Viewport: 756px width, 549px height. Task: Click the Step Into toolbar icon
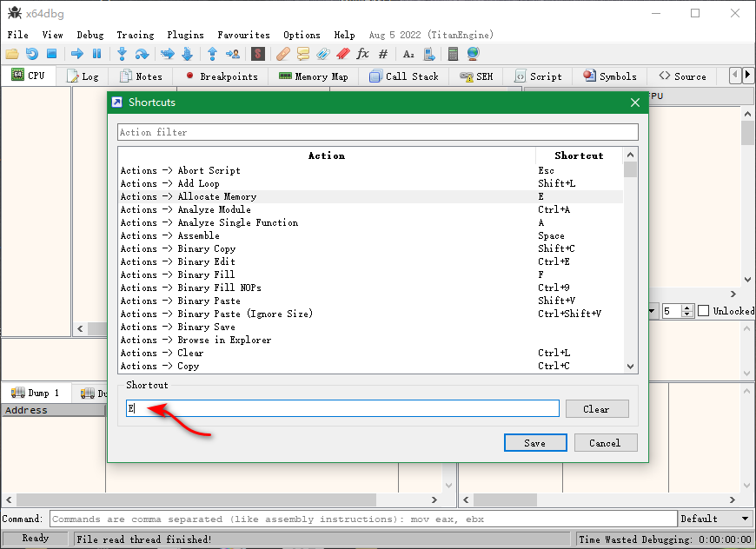tap(122, 54)
